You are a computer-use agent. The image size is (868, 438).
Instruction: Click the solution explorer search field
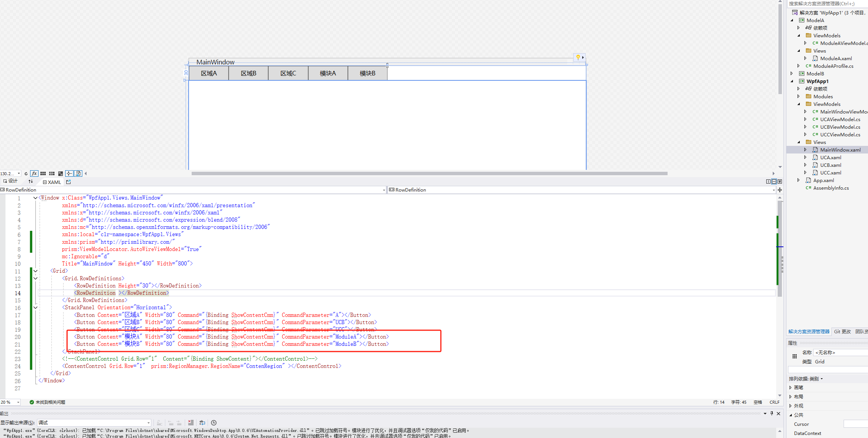(x=823, y=3)
